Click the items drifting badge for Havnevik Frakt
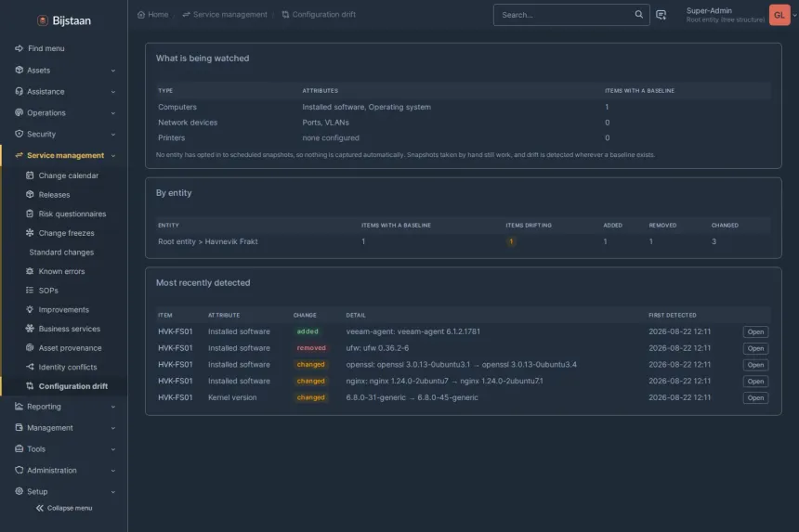Viewport: 799px width, 532px height. click(x=511, y=241)
